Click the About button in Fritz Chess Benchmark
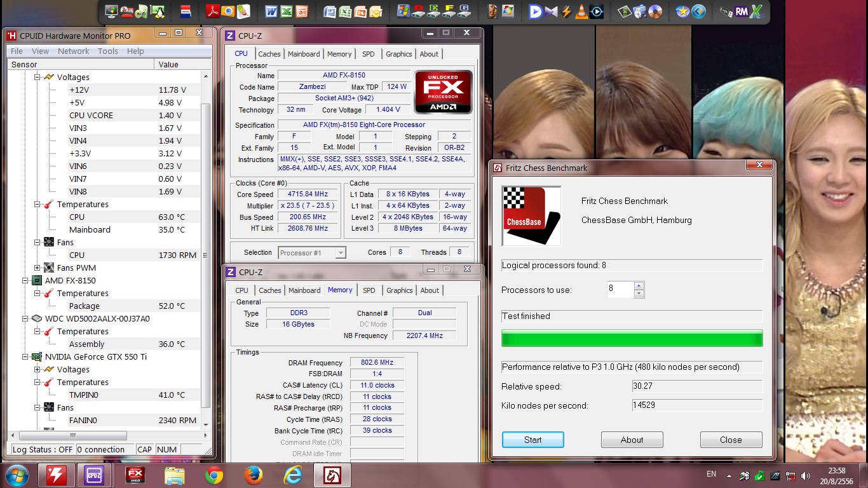The image size is (868, 488). click(632, 440)
